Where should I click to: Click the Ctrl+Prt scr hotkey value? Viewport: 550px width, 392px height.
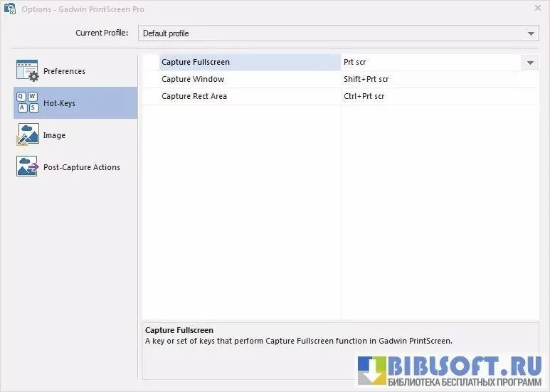[364, 96]
